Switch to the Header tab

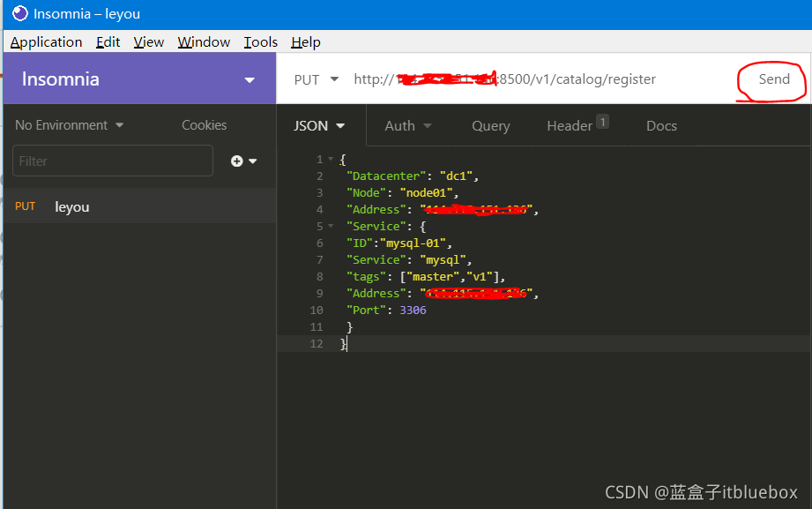[x=577, y=125]
